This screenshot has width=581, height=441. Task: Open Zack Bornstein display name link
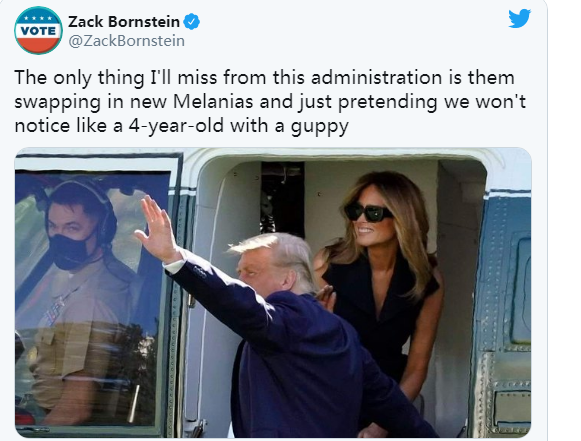[x=124, y=22]
